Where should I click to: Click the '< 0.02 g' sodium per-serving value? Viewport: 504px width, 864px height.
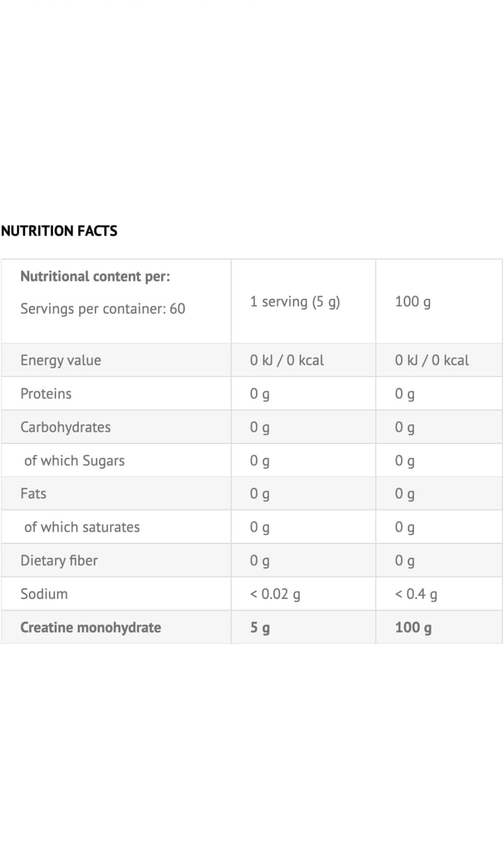[275, 594]
